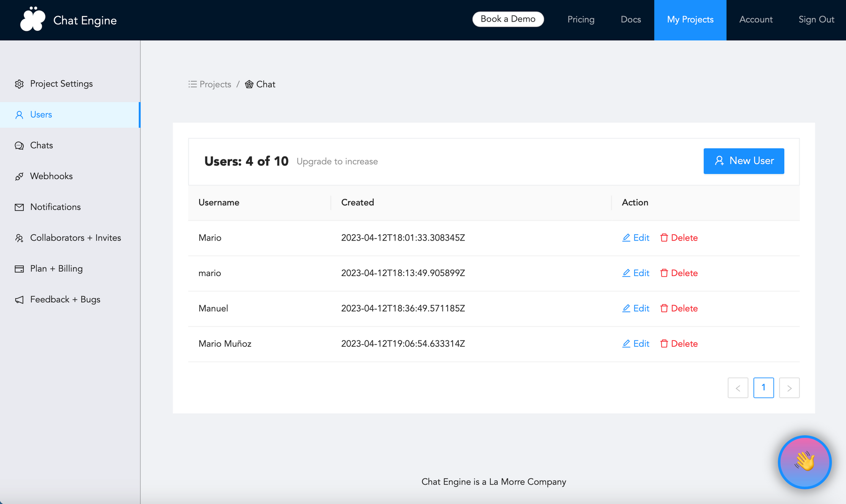
Task: Open Plan + Billing via the card icon
Action: 19,268
